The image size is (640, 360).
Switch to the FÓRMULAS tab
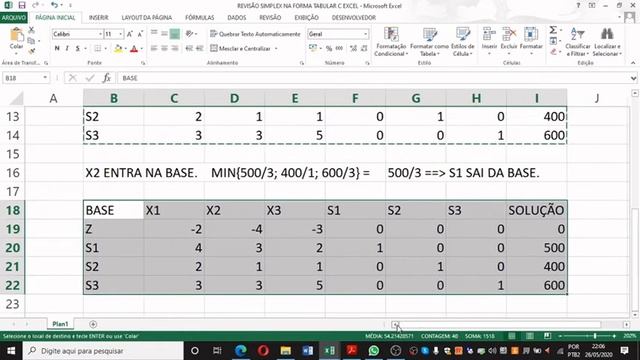point(200,18)
